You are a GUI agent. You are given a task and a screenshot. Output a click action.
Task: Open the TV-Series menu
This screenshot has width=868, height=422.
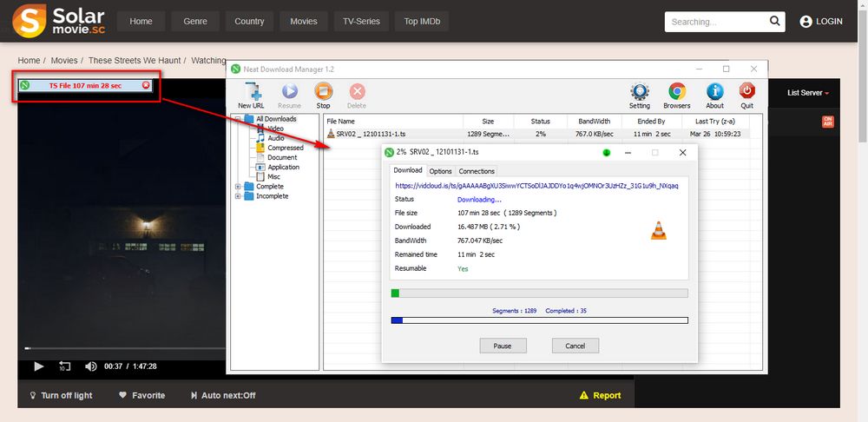[361, 22]
